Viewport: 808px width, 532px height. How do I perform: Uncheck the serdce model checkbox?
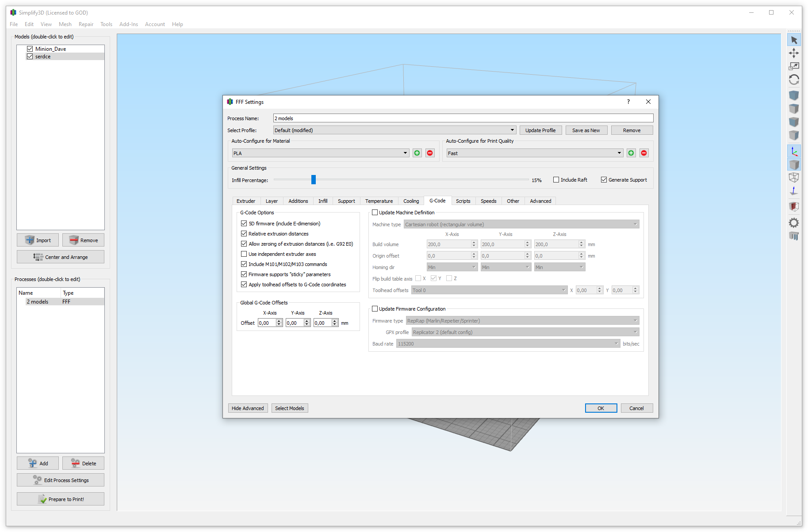pyautogui.click(x=30, y=57)
